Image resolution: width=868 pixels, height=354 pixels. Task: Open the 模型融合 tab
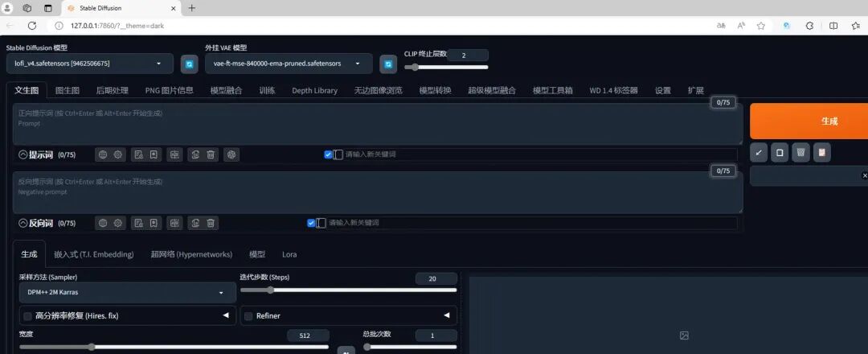(226, 90)
